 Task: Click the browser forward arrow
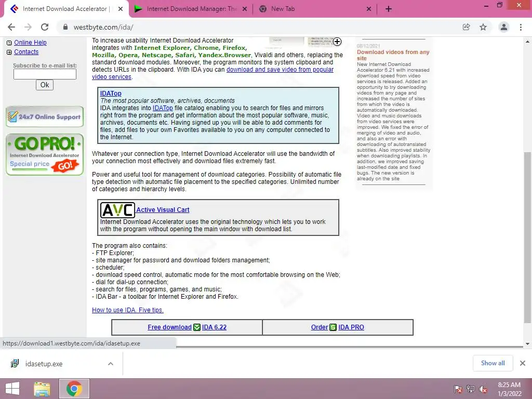coord(28,27)
